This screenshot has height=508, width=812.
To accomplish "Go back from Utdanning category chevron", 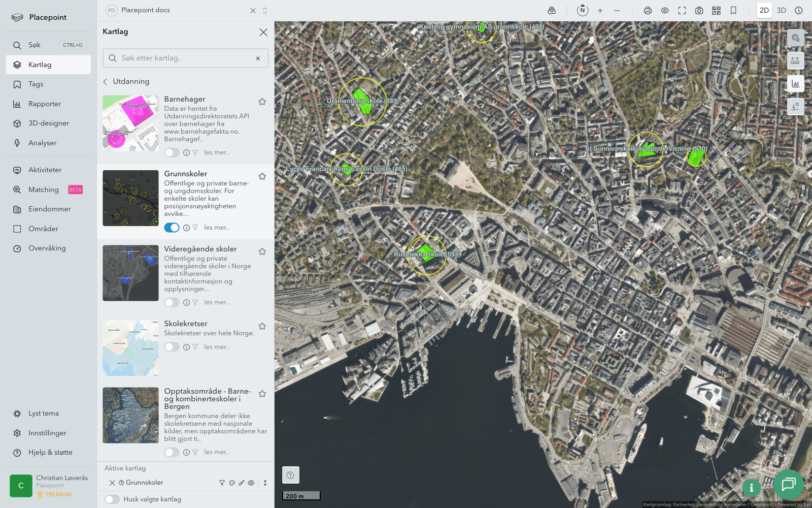I will pos(106,82).
